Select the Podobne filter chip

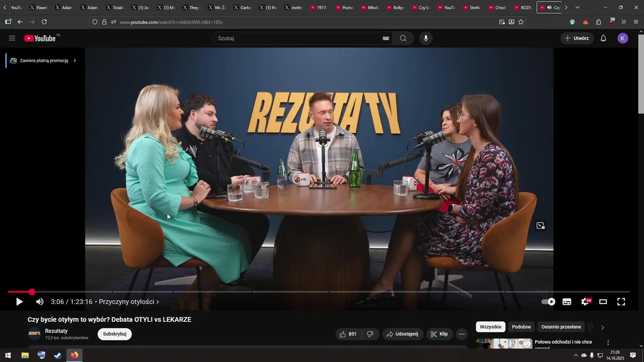click(x=521, y=327)
